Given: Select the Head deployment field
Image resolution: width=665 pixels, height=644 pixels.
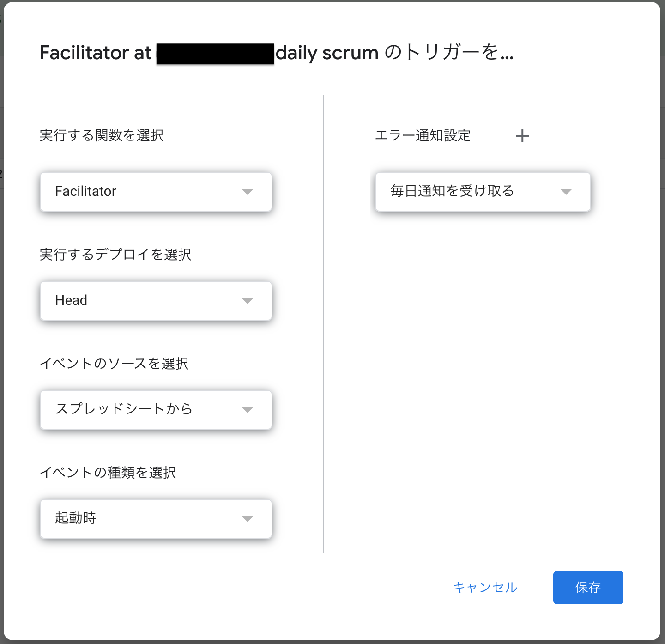Looking at the screenshot, I should point(139,300).
